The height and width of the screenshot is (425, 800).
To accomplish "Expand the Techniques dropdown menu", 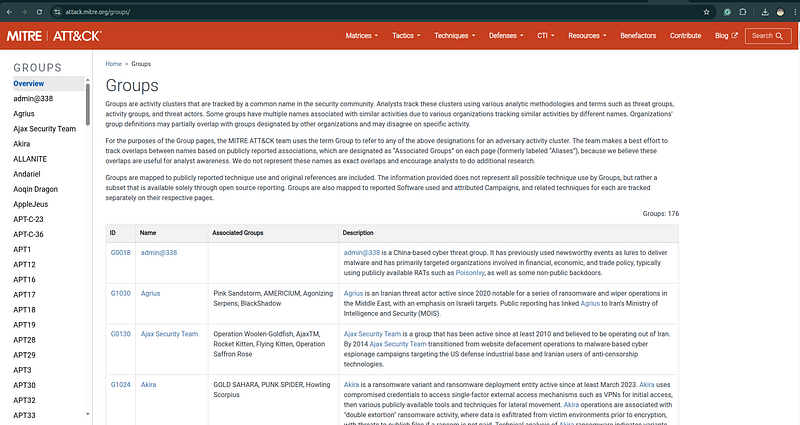I will tap(455, 36).
